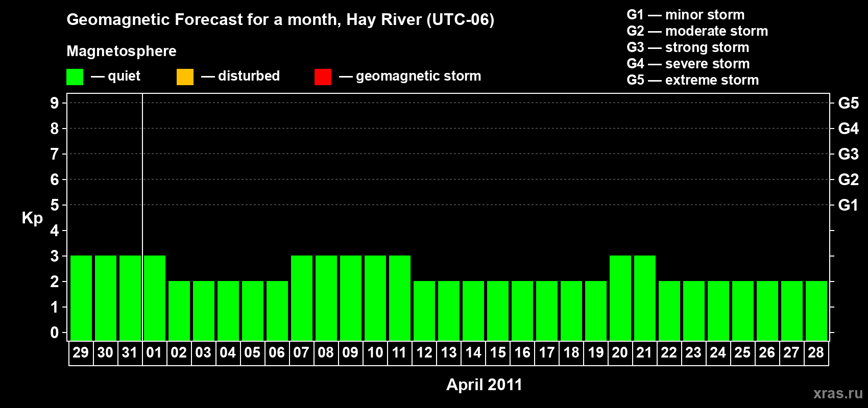This screenshot has height=408, width=868.
Task: Select the Kp bar for April 19
Action: tap(596, 311)
